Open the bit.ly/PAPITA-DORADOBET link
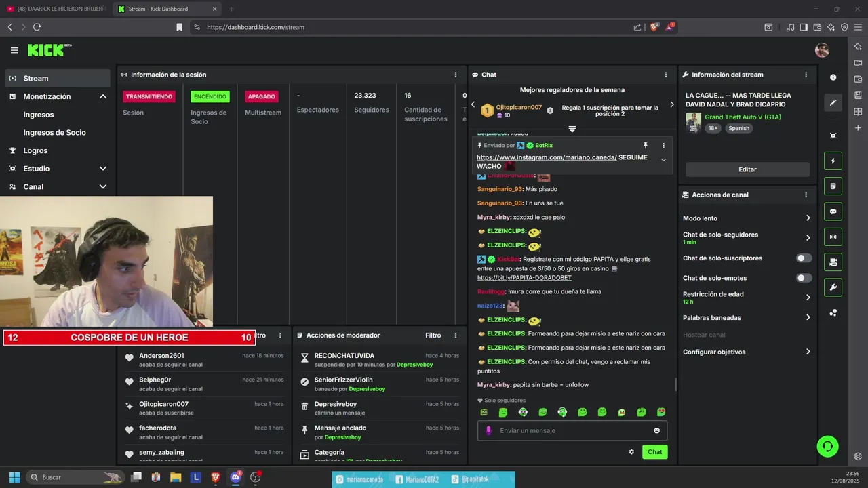 point(524,278)
